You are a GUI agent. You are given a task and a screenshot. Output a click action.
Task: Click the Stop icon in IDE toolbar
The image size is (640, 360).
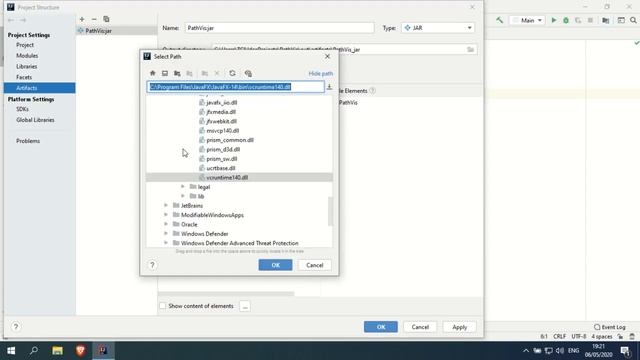pyautogui.click(x=590, y=20)
